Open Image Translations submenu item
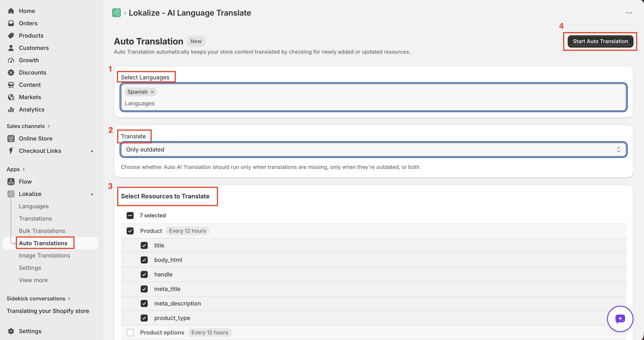 click(x=44, y=255)
